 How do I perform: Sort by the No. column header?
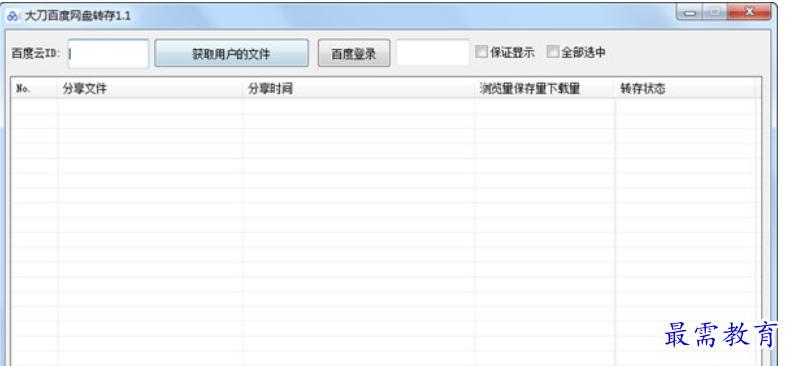point(34,89)
